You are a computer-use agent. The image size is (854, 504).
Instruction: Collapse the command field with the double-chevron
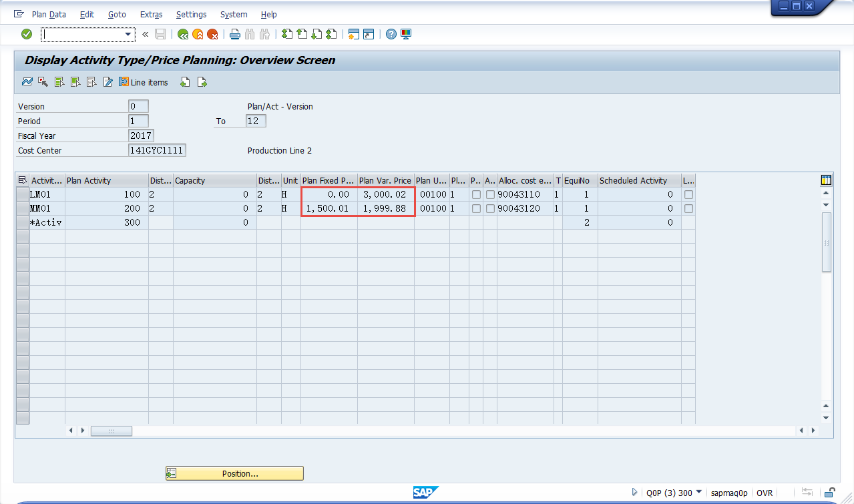[x=145, y=34]
